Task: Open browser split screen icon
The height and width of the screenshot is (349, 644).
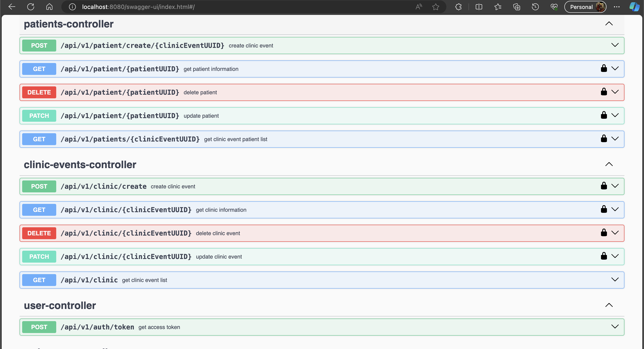Action: coord(479,7)
